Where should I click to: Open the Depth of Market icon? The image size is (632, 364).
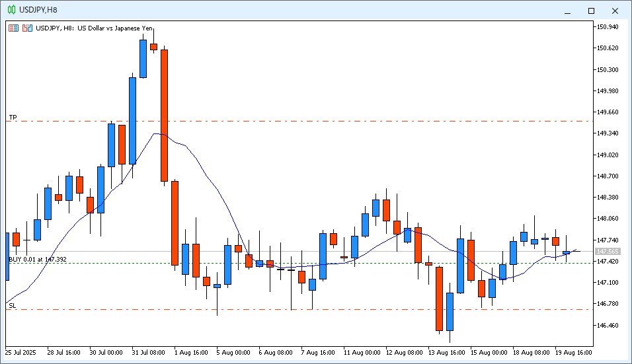tap(27, 28)
